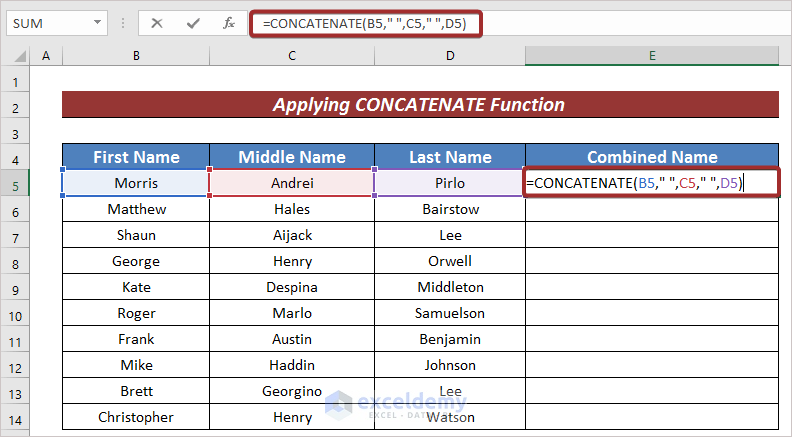Select the cell containing Morris
Screen dimensions: 792x437
pos(136,183)
